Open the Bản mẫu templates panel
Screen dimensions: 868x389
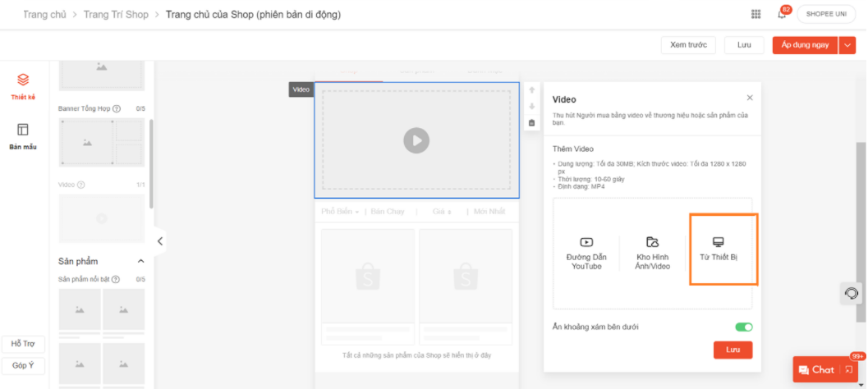tap(23, 135)
